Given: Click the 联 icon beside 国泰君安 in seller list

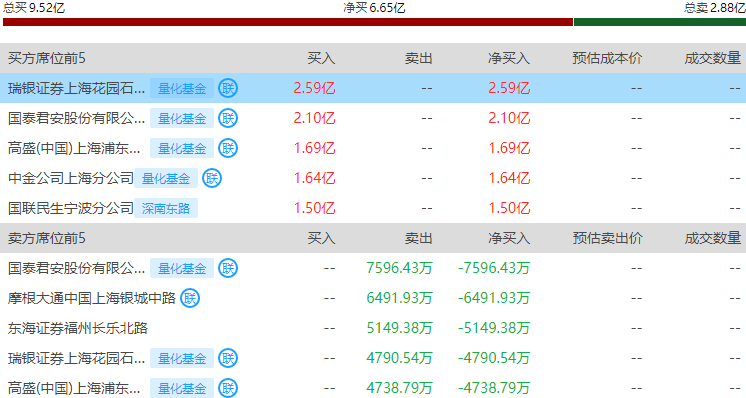Looking at the screenshot, I should (228, 268).
